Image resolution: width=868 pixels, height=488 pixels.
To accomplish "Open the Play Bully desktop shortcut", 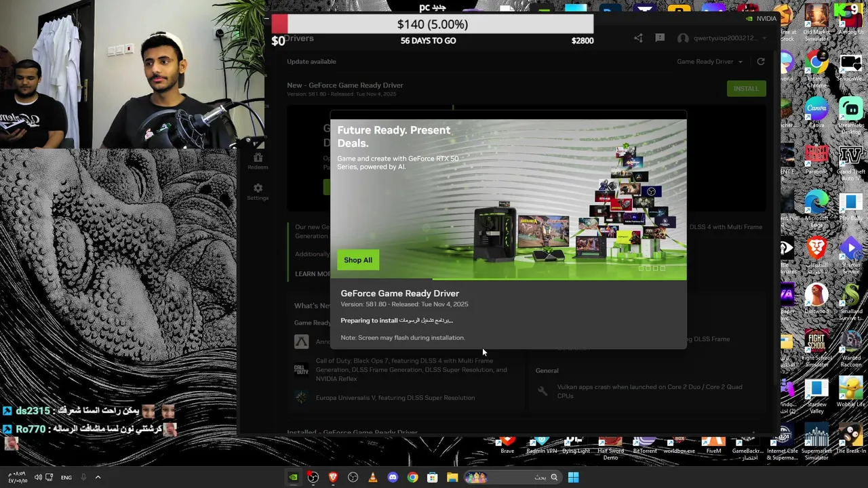I will point(850,206).
